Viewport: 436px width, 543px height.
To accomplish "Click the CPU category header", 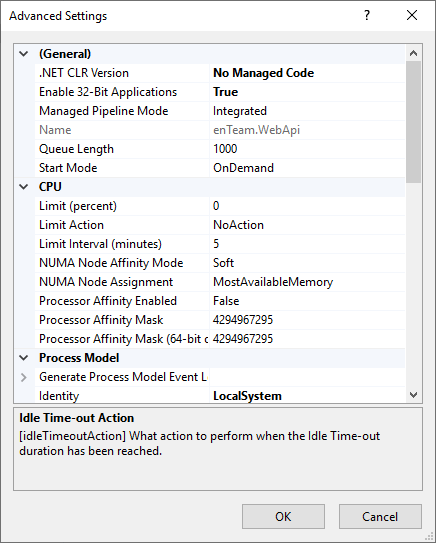I will pos(50,187).
